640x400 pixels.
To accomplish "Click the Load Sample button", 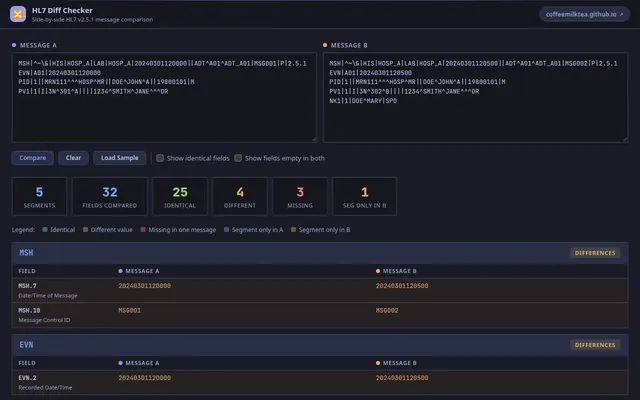I will (120, 158).
